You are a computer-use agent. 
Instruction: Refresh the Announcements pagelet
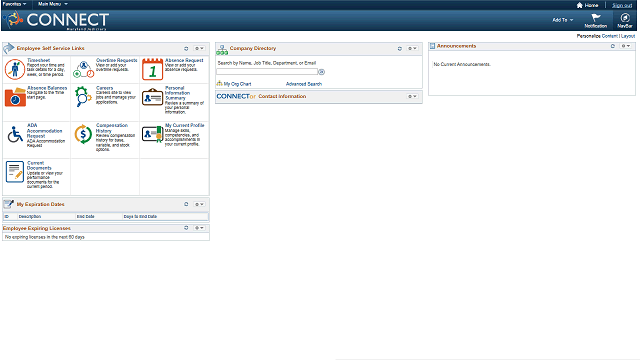pos(613,46)
